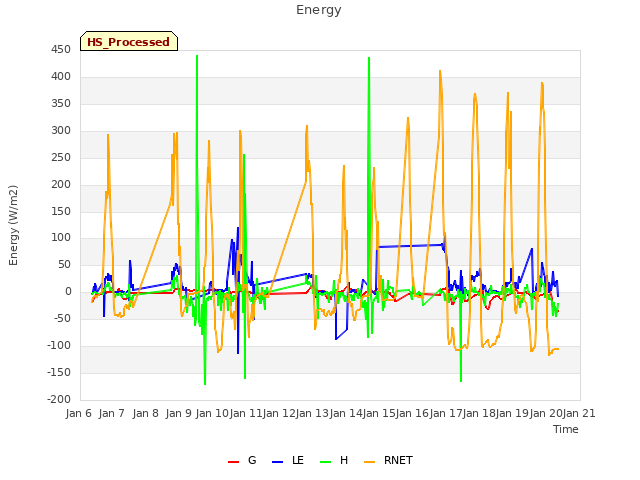The height and width of the screenshot is (480, 640).
Task: Toggle the LE series legend entry
Action: (288, 460)
